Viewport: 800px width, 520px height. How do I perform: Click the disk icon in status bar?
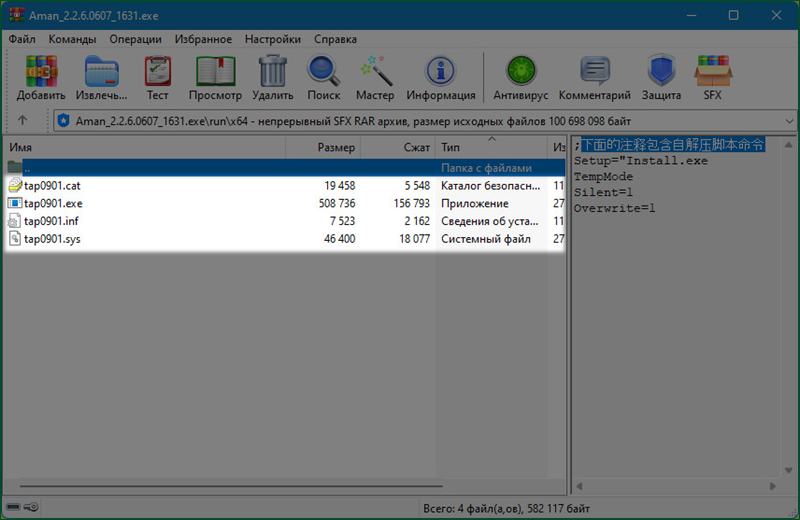pos(14,507)
